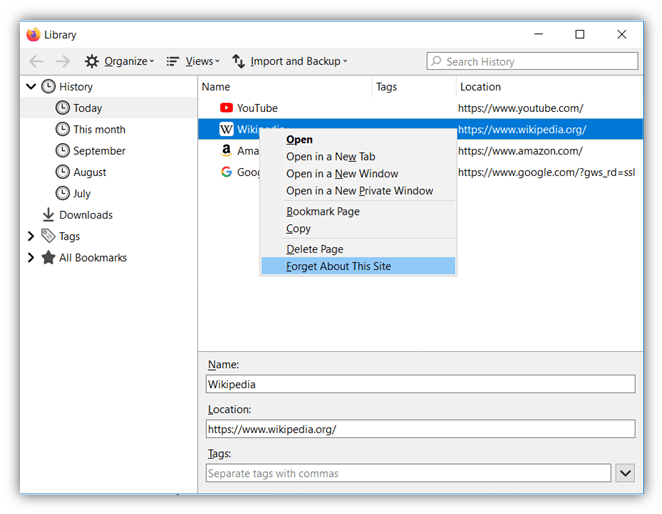This screenshot has height=514, width=662.
Task: Open the Import and Backup menu
Action: [290, 61]
